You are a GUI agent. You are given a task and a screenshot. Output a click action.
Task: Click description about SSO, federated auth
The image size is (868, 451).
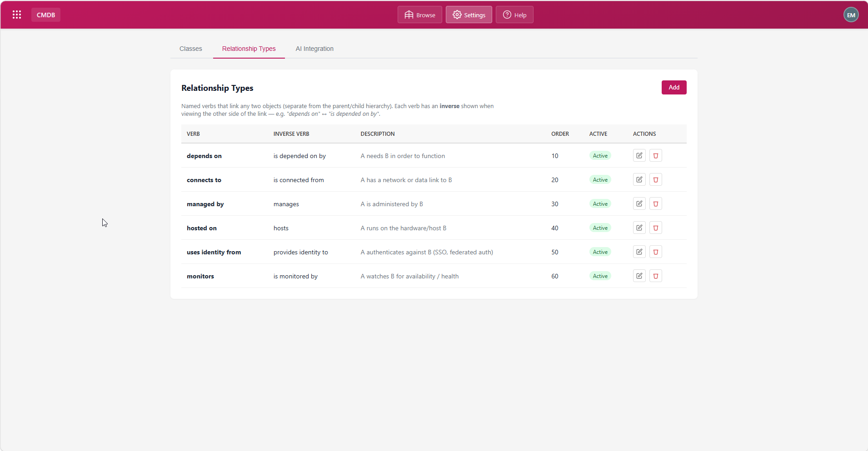tap(427, 252)
